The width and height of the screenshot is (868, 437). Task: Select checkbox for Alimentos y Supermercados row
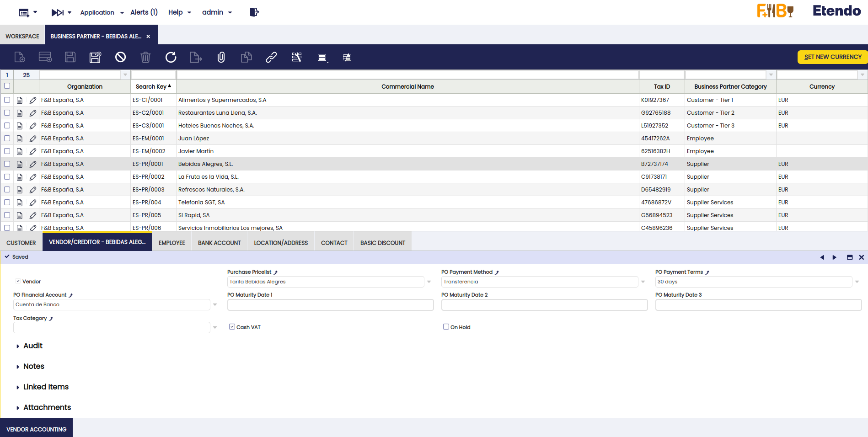pyautogui.click(x=7, y=100)
